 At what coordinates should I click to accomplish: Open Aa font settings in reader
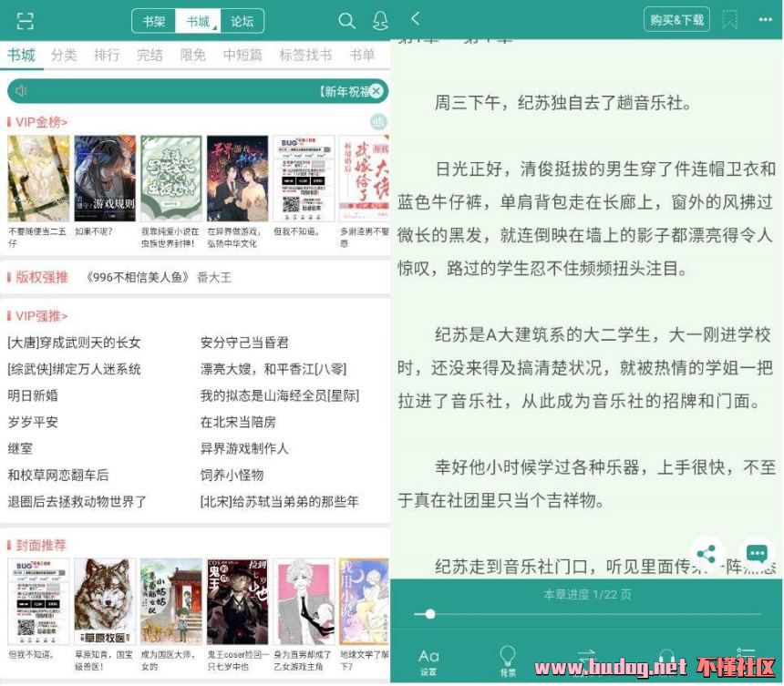coord(428,660)
